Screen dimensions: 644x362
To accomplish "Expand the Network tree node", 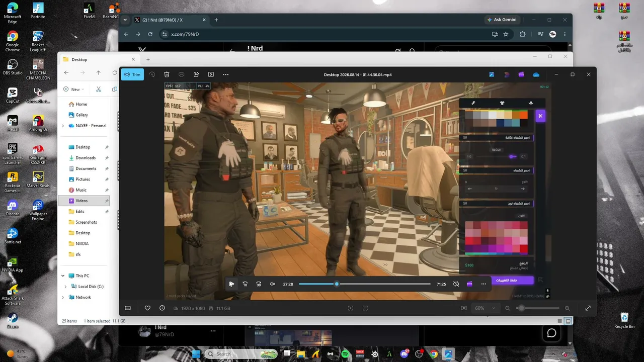I will [x=63, y=298].
